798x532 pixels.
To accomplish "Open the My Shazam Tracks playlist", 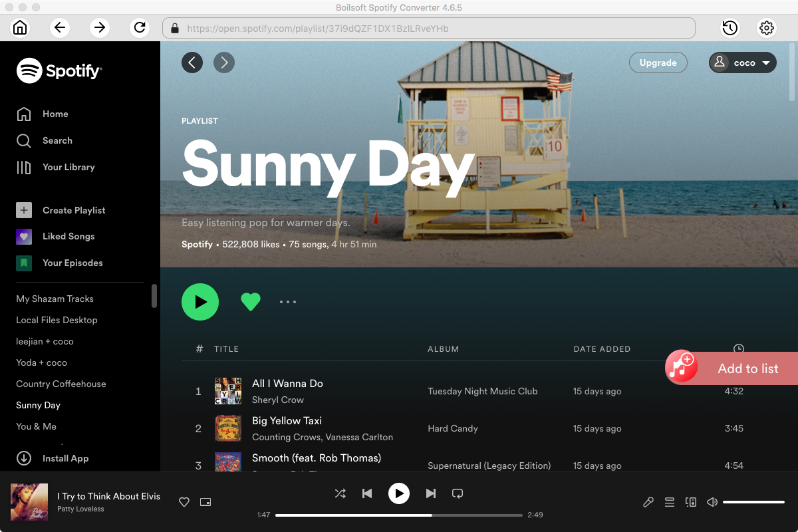I will 55,299.
